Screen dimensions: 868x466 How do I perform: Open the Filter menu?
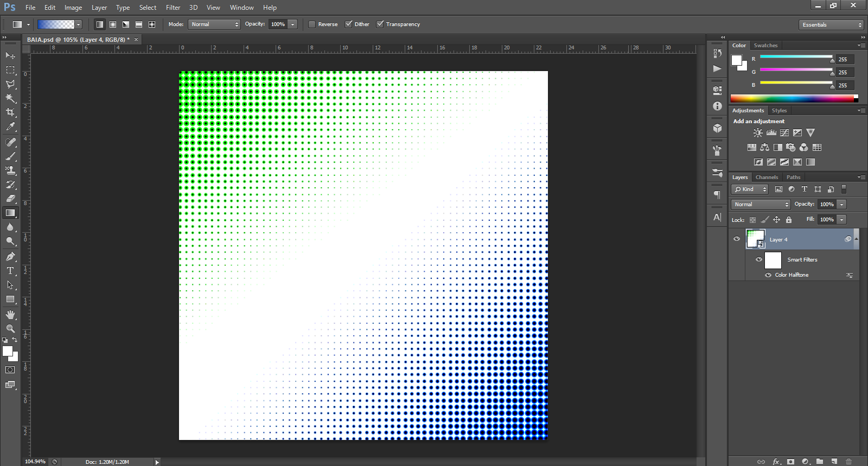(173, 8)
